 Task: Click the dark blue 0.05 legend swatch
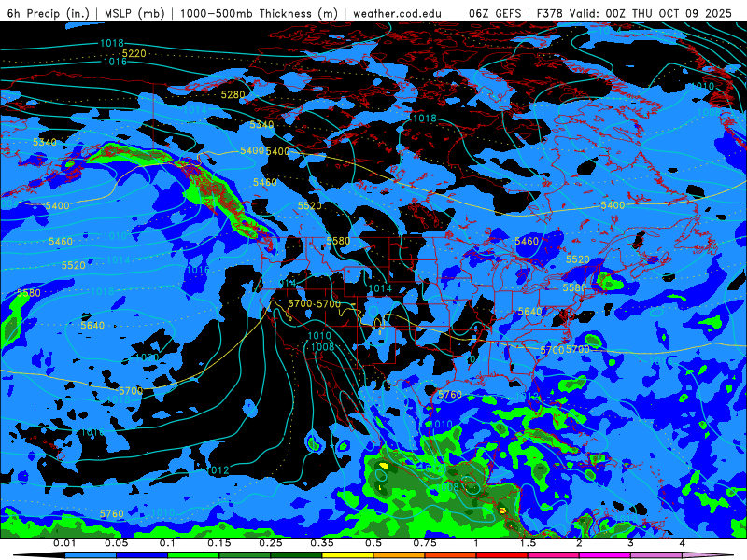[142, 555]
